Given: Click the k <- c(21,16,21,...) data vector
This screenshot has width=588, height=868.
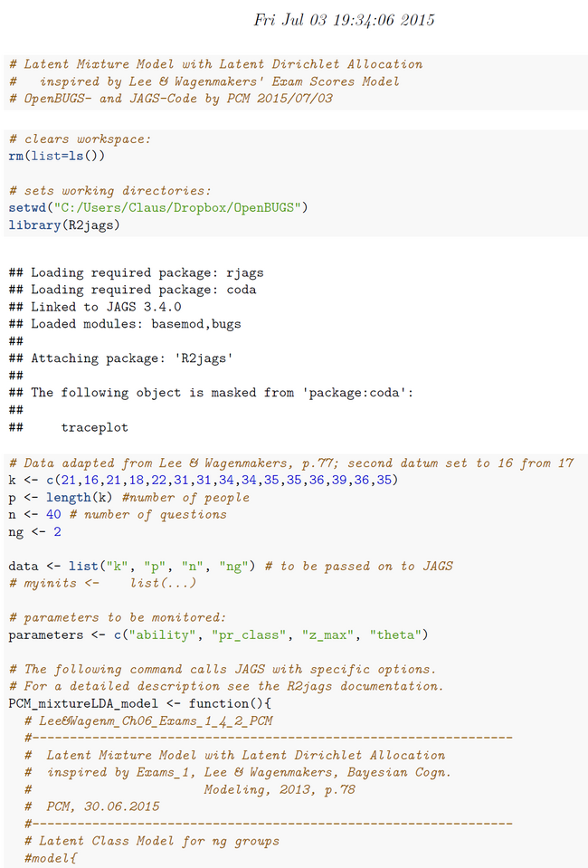Looking at the screenshot, I should 203,480.
